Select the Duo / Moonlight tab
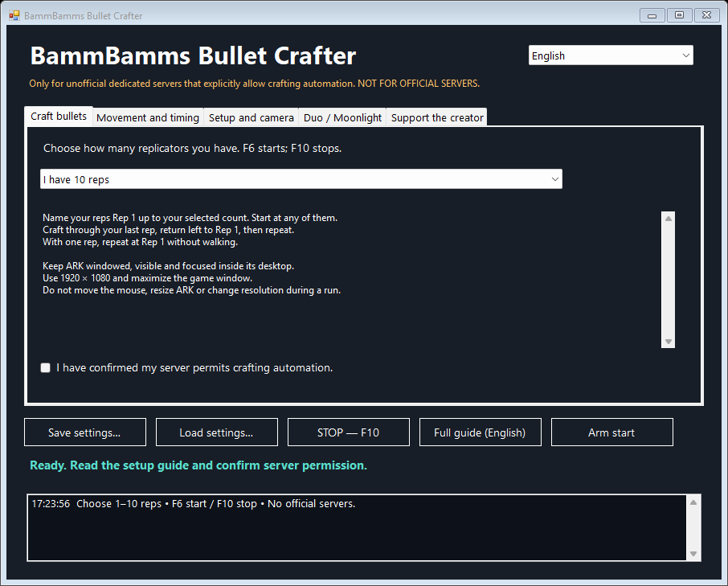Image resolution: width=728 pixels, height=586 pixels. click(342, 117)
